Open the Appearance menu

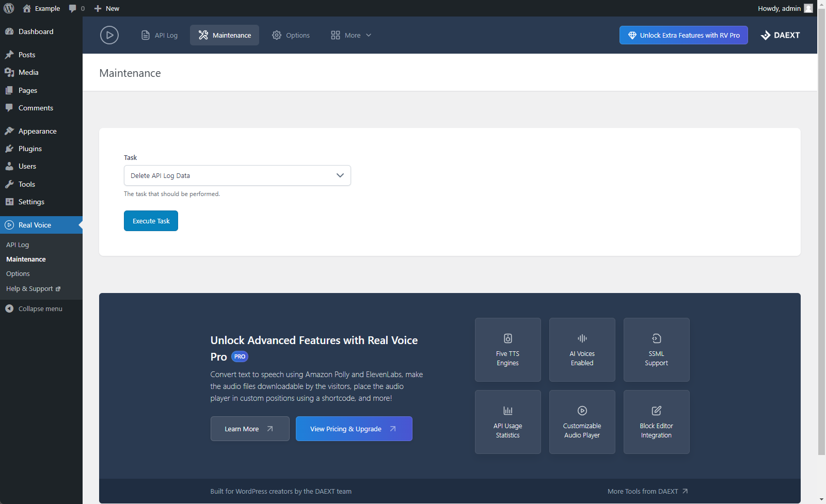tap(41, 131)
